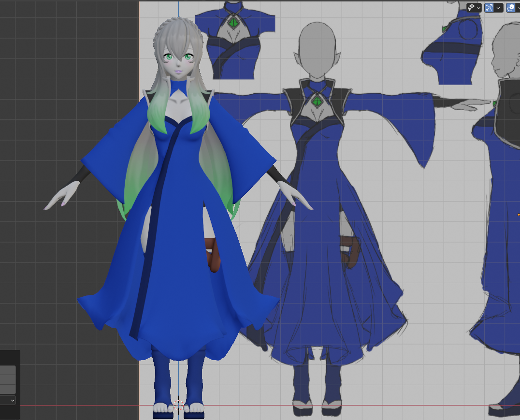This screenshot has height=420, width=520.
Task: Open the selectability and visibility popover
Action: click(x=474, y=7)
